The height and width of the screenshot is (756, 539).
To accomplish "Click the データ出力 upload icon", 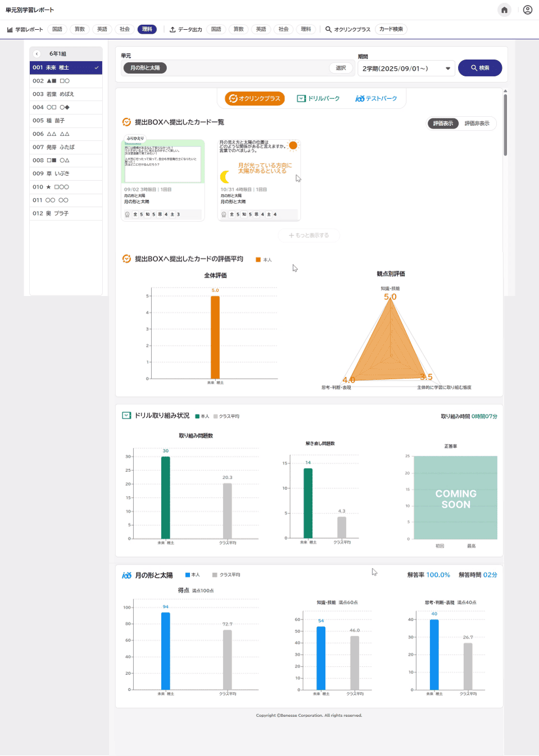I will point(173,30).
